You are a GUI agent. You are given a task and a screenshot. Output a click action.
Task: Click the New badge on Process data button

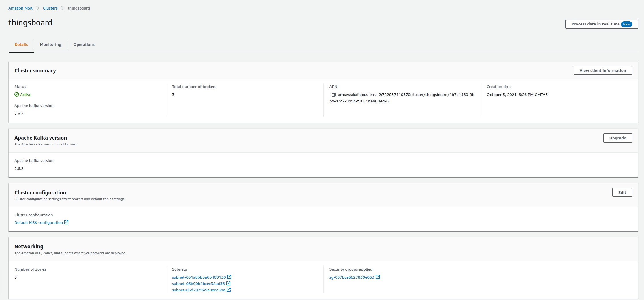(626, 24)
